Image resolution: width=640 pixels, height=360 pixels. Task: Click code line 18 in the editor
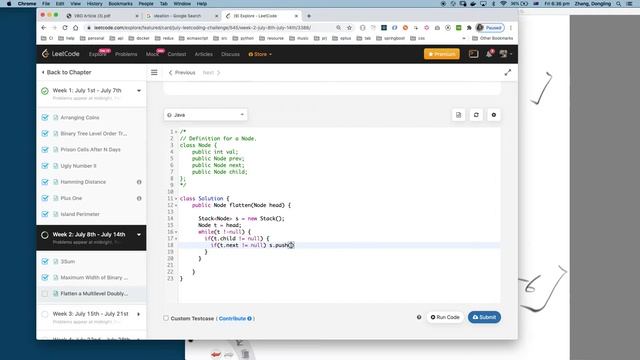point(339,245)
